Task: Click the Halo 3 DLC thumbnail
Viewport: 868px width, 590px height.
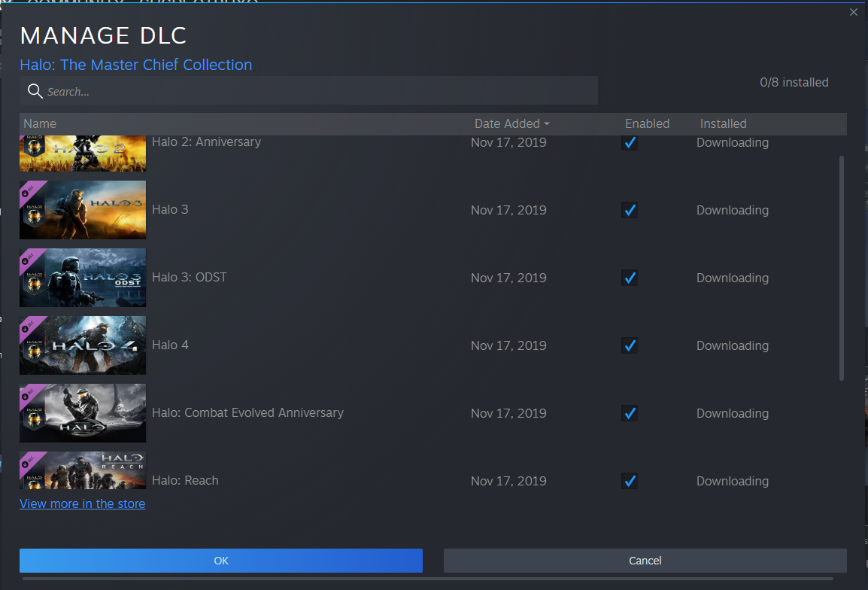Action: [83, 210]
